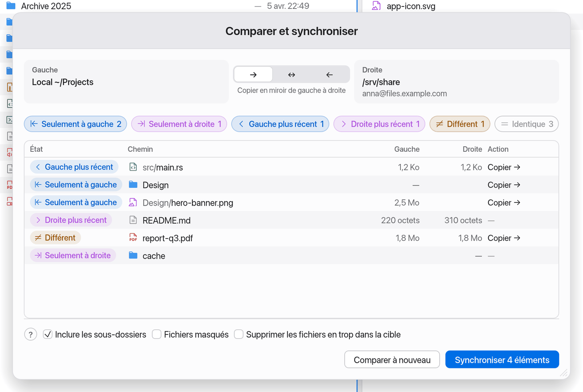Viewport: 583px width, 392px height.
Task: Open the help question mark button
Action: tap(31, 334)
